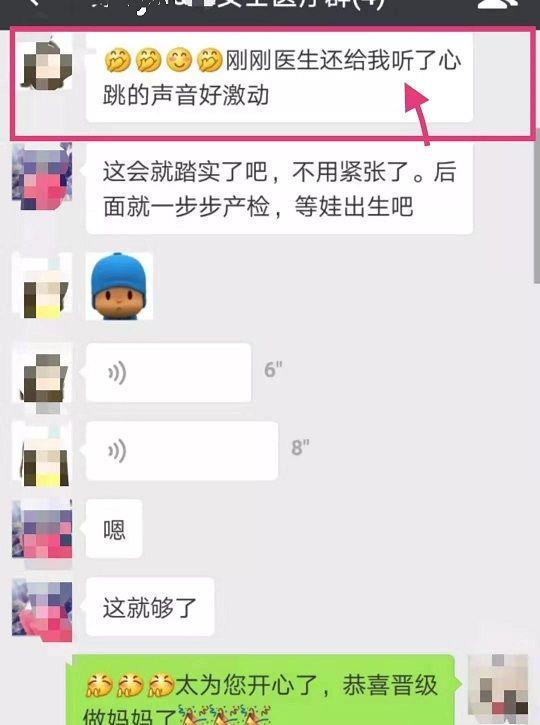Select the '这会就踏实了吧' message bubble
The width and height of the screenshot is (540, 725).
click(x=279, y=189)
